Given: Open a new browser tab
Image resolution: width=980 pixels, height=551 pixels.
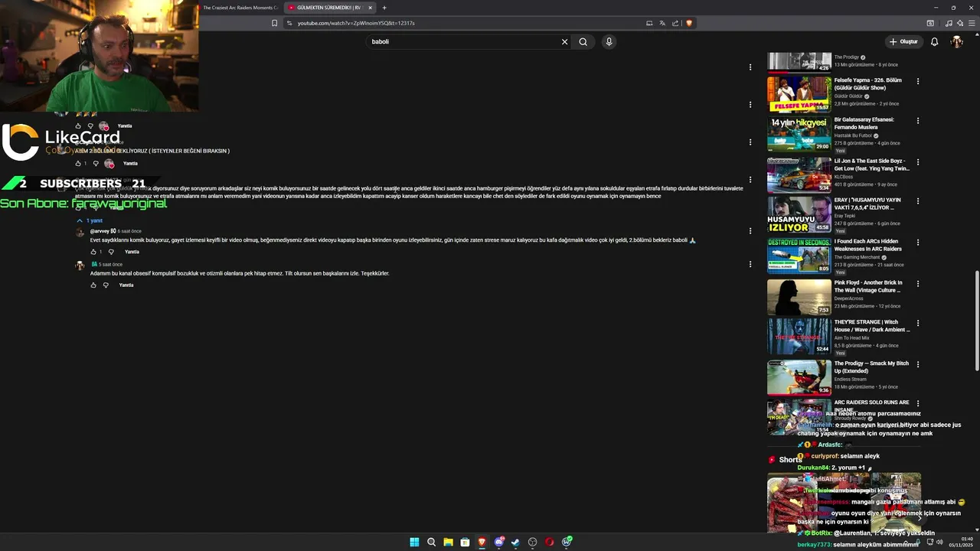Looking at the screenshot, I should [384, 8].
